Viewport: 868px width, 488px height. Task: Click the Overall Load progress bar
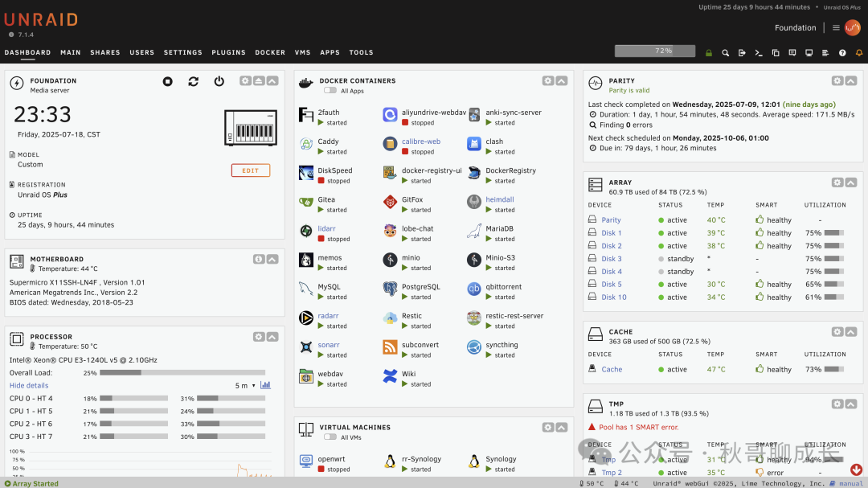coord(182,373)
